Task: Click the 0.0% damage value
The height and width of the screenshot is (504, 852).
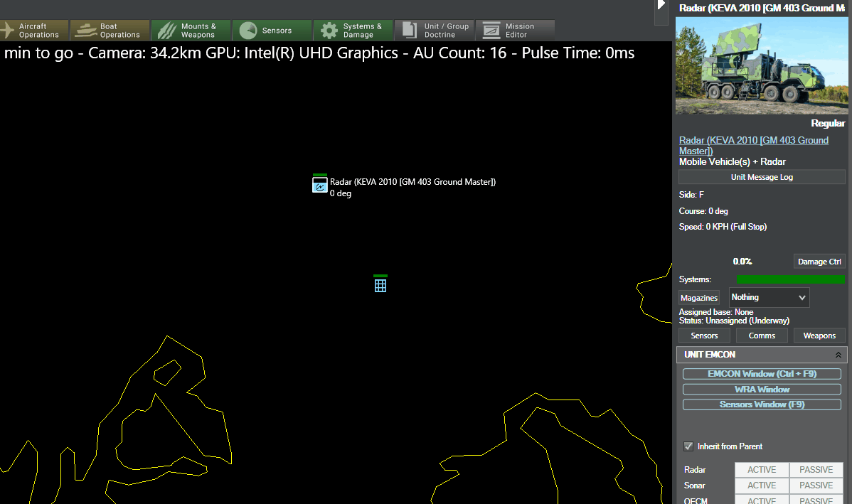Action: 742,262
